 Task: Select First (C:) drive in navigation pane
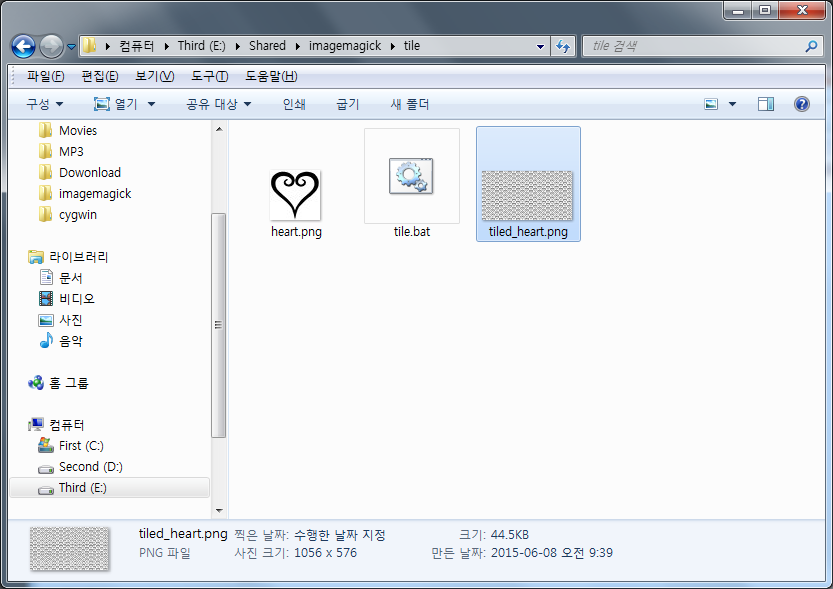click(81, 446)
